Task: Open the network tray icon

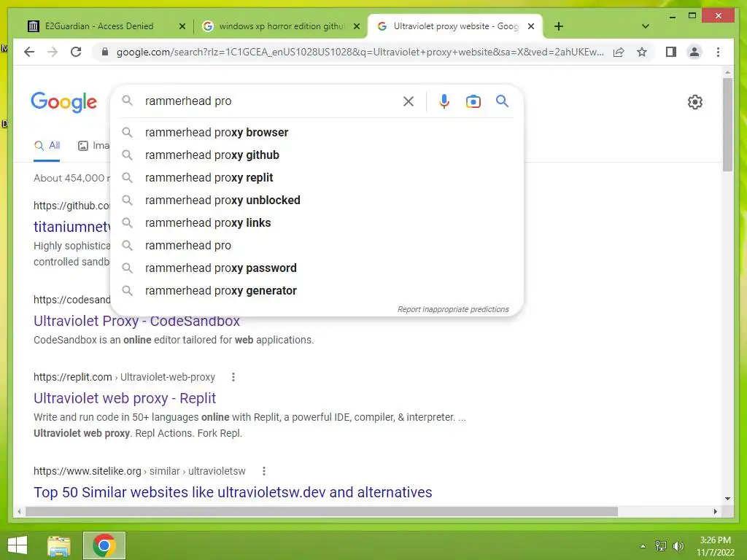Action: click(x=661, y=546)
